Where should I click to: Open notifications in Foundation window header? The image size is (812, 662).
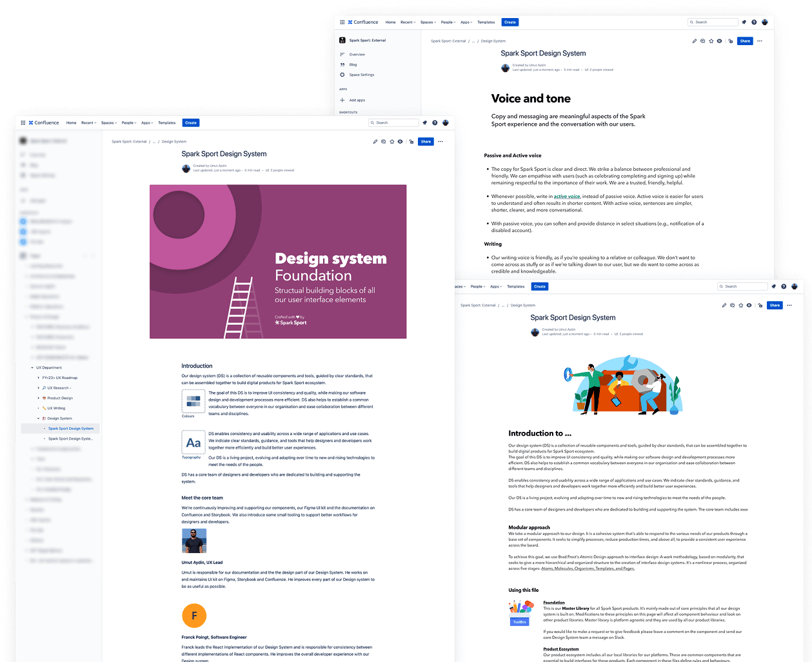(x=425, y=122)
